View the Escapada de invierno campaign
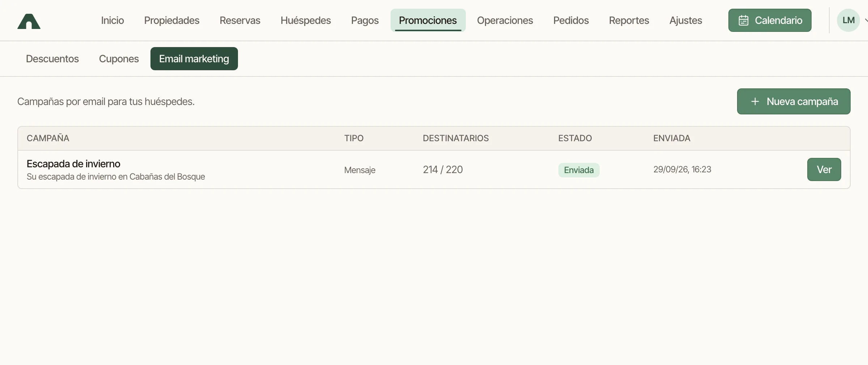The height and width of the screenshot is (365, 868). point(824,169)
